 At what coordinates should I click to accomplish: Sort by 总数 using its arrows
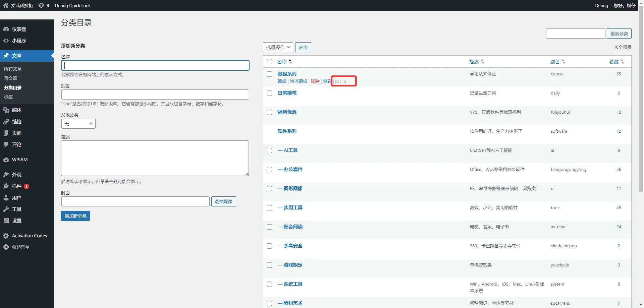622,62
